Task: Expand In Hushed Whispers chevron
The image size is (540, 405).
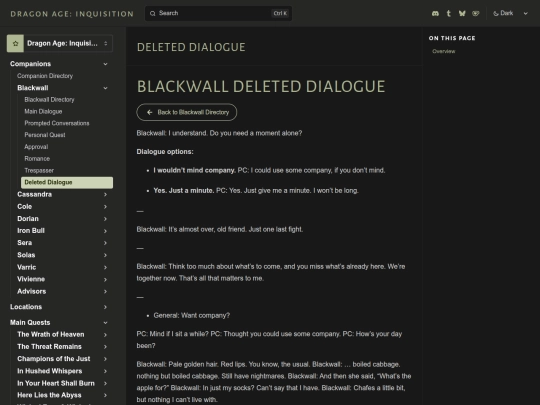Action: (x=105, y=371)
